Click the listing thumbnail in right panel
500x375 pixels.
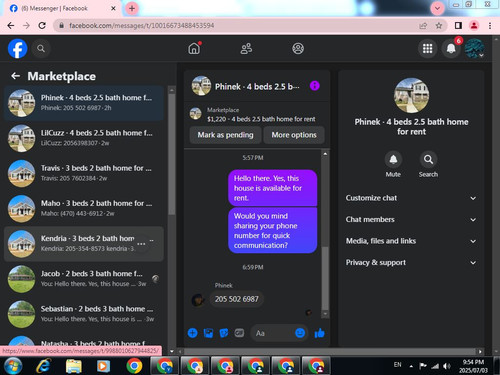tap(411, 95)
